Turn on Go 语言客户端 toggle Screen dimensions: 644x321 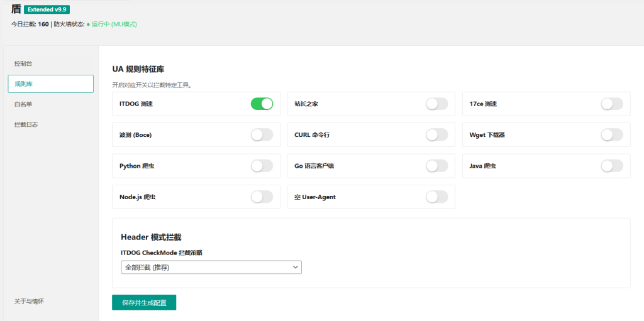(x=436, y=166)
